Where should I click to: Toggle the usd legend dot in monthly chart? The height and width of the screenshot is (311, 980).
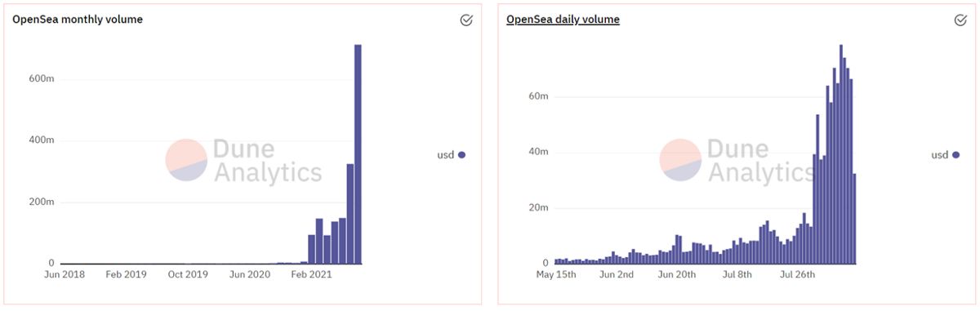point(461,155)
